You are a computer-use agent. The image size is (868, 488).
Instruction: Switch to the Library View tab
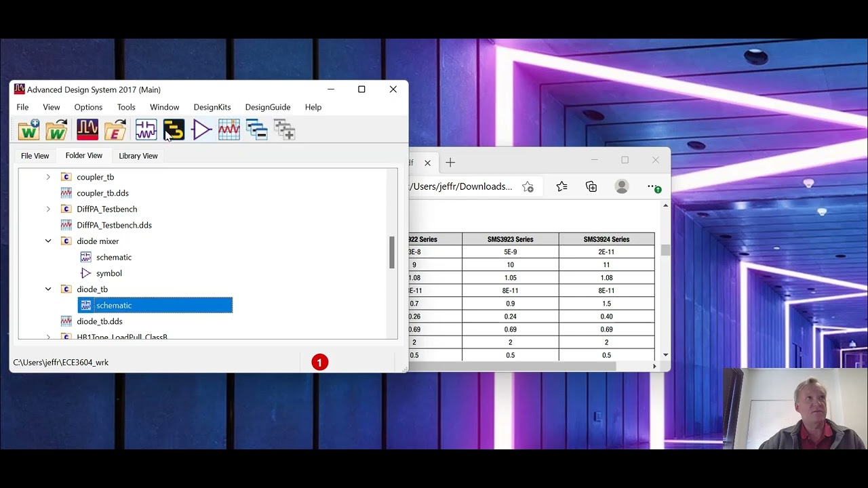click(138, 156)
